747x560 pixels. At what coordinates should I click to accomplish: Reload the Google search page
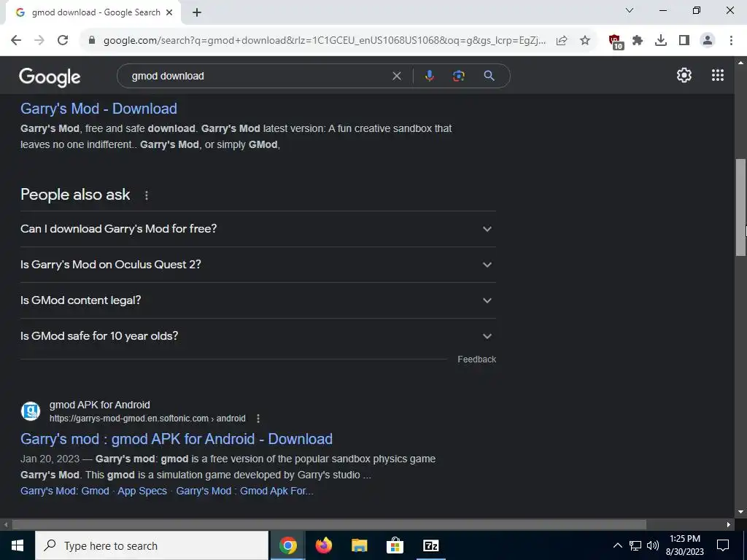[63, 41]
